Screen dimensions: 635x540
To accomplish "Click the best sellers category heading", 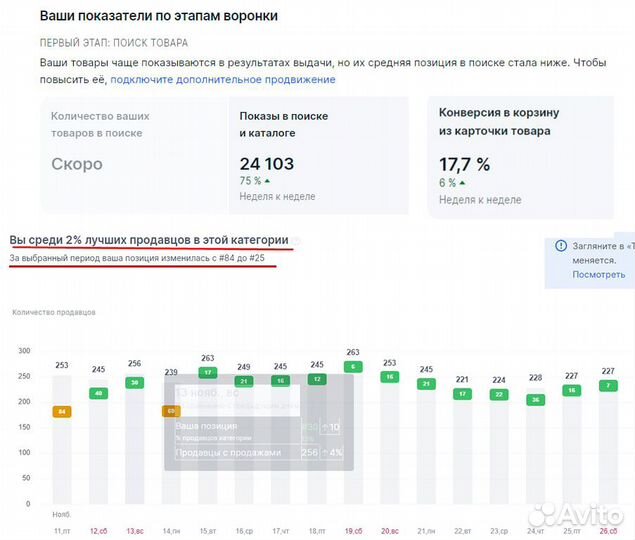I will tap(149, 241).
